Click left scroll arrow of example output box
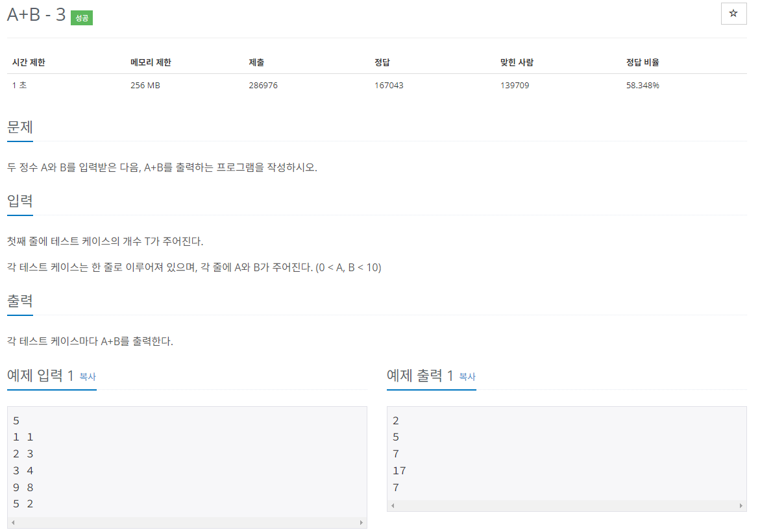Viewport: 760px width, 532px height. (x=393, y=506)
